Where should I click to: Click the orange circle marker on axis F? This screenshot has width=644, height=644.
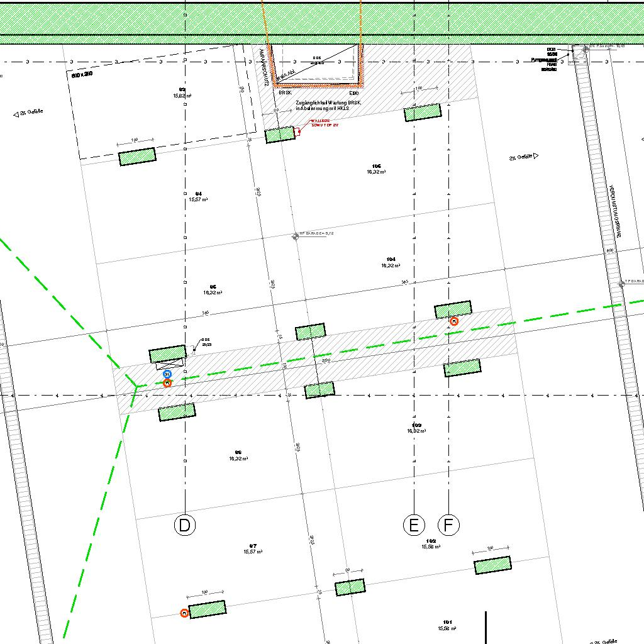(454, 321)
